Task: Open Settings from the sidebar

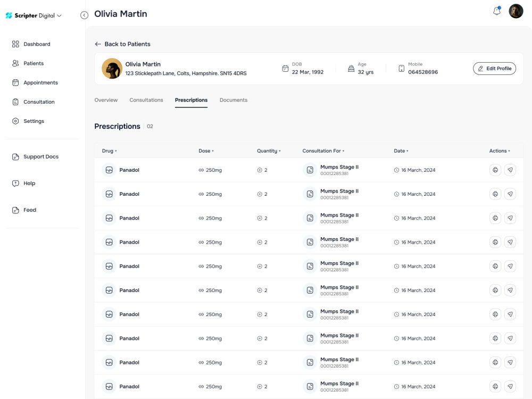Action: [x=28, y=121]
